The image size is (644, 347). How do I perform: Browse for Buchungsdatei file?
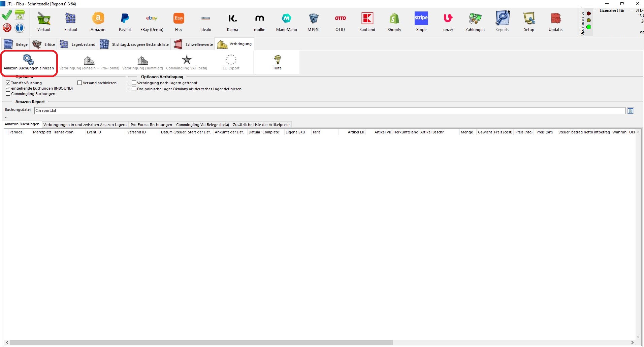point(631,111)
